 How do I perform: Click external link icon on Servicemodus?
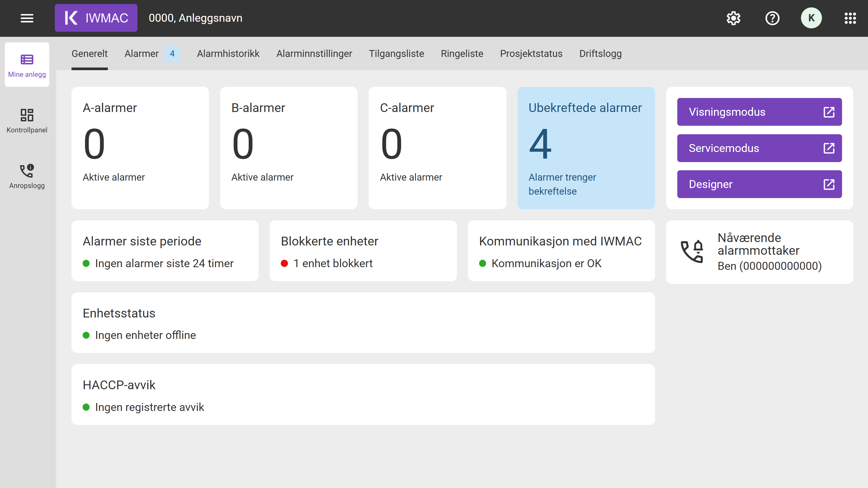(829, 148)
